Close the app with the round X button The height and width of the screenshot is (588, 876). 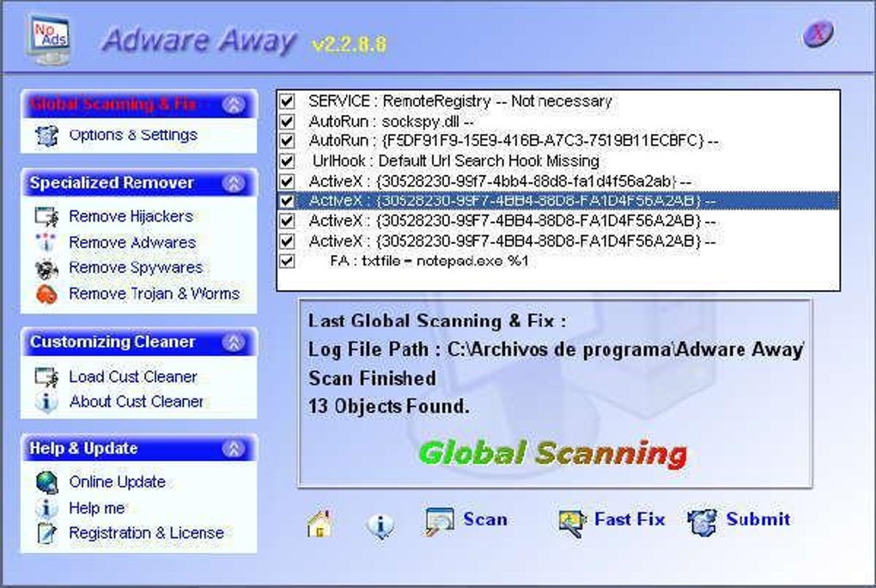pos(818,33)
